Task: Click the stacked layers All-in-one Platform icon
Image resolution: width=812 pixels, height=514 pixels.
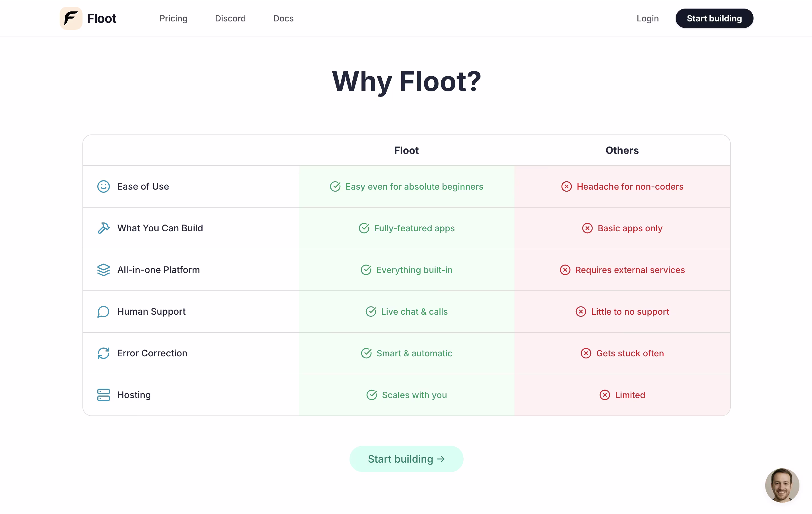Action: [104, 270]
